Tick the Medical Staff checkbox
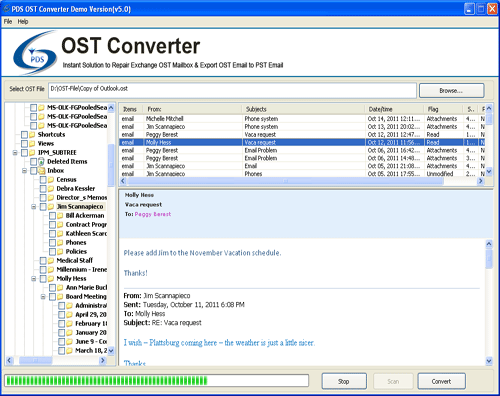The image size is (500, 396). [43, 261]
